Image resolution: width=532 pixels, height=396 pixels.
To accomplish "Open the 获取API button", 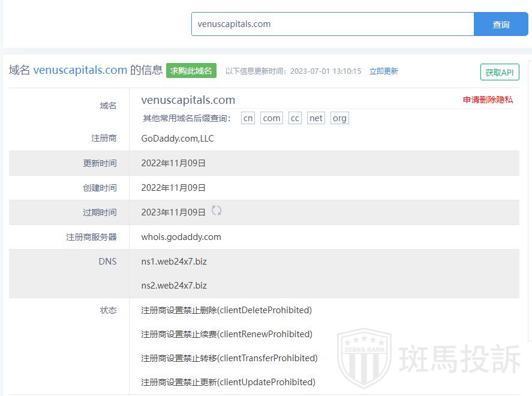I will (x=500, y=72).
